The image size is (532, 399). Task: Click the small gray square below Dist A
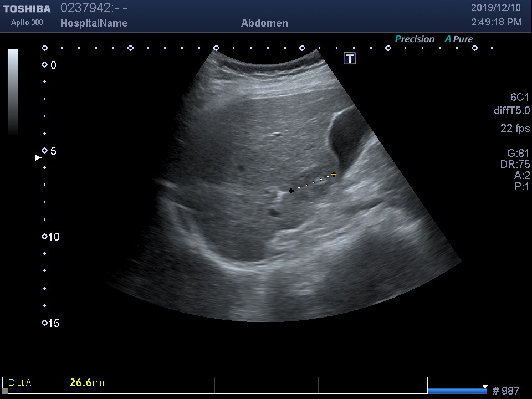click(x=6, y=391)
